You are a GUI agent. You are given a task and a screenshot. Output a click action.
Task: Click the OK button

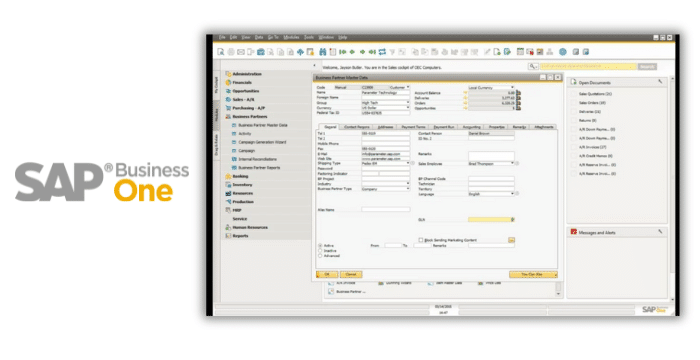click(x=327, y=274)
